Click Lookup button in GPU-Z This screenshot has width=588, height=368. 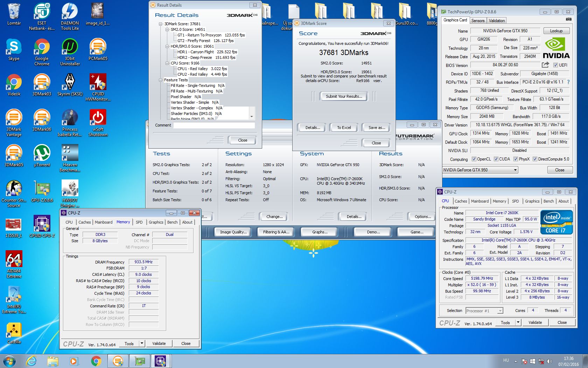556,31
